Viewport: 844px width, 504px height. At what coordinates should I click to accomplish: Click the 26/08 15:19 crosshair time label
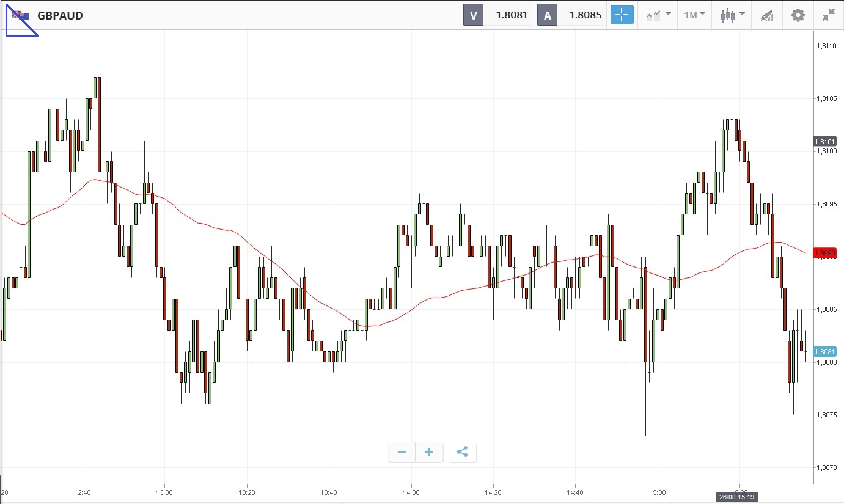[736, 497]
